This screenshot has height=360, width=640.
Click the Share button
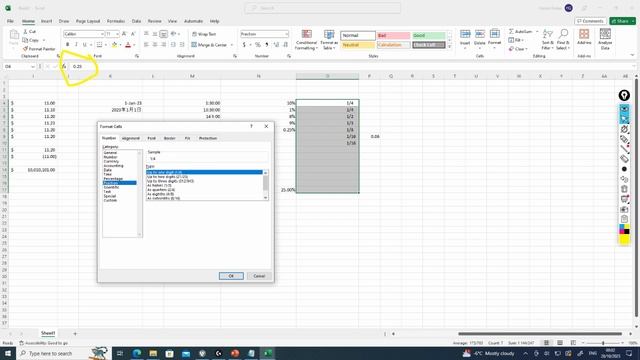622,21
